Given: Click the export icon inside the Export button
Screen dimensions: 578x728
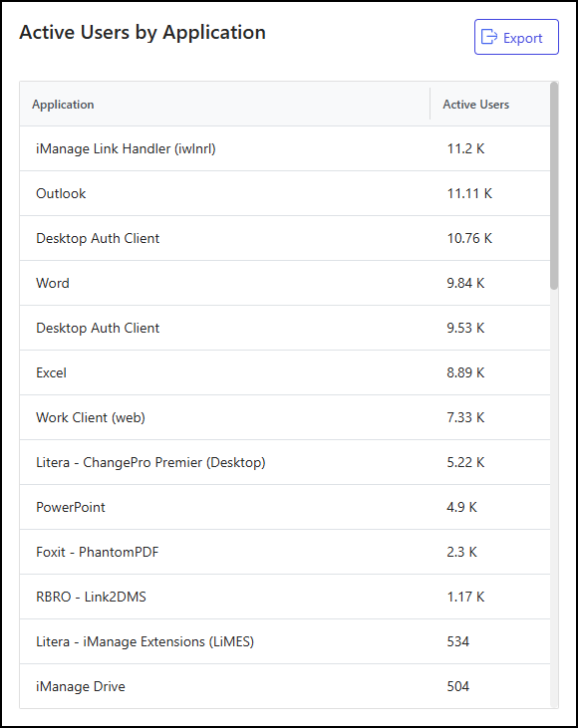Looking at the screenshot, I should pos(488,37).
